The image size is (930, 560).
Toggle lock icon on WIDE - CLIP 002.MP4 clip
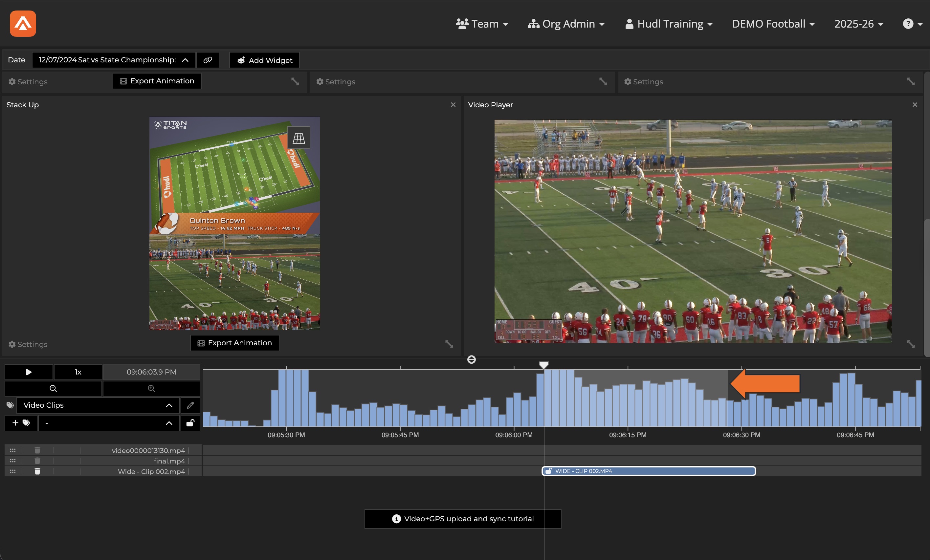[x=549, y=471]
